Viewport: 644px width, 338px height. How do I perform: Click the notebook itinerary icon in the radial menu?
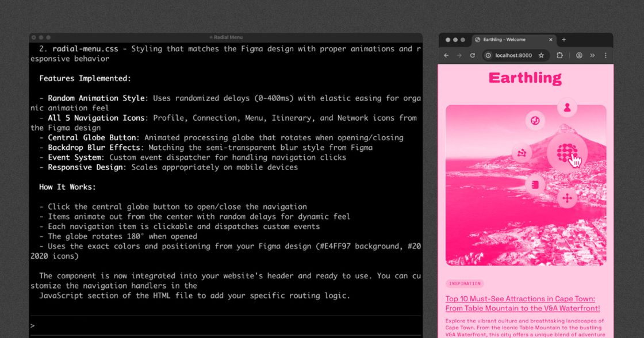(x=535, y=185)
